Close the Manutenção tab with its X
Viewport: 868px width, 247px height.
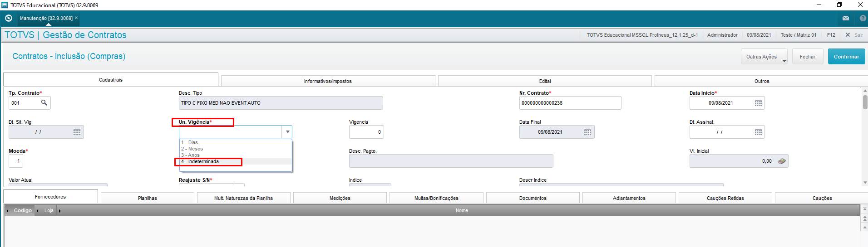click(x=76, y=18)
